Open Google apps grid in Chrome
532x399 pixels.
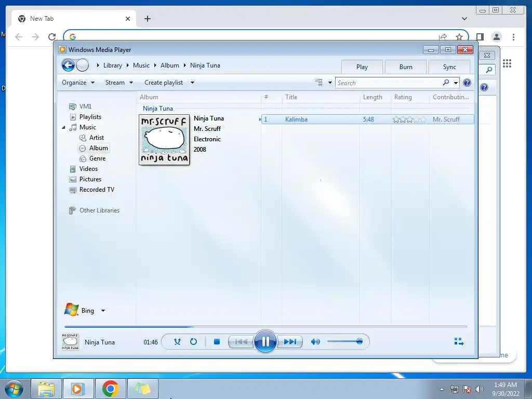tap(507, 63)
